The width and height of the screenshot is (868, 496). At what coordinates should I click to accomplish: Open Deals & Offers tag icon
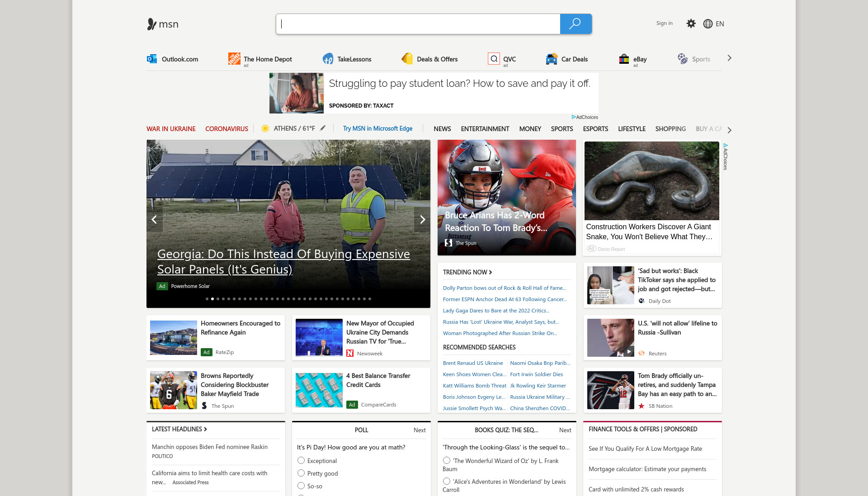[407, 59]
